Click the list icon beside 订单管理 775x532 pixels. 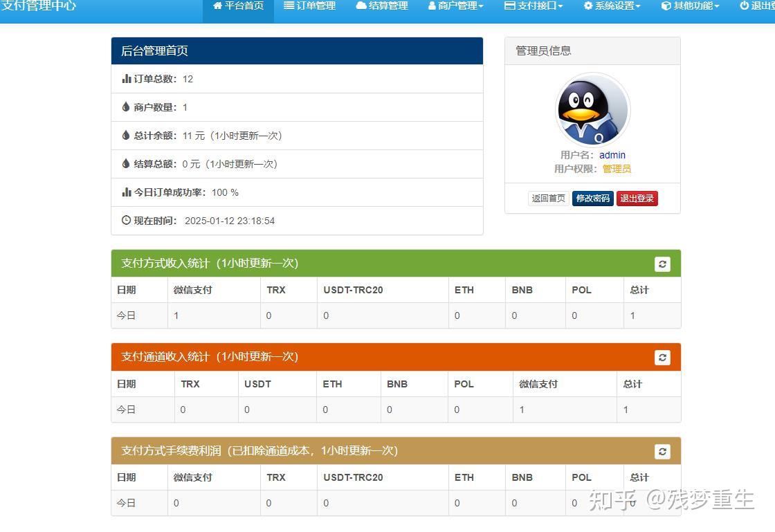pos(289,6)
